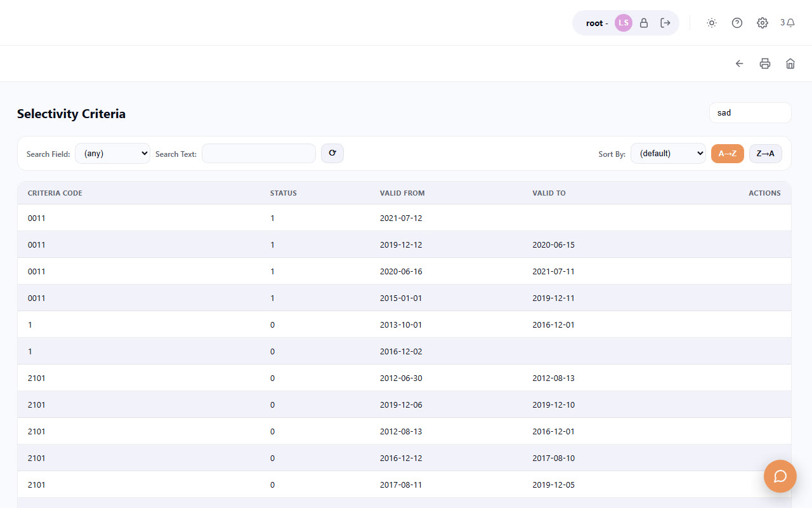Open notifications bell showing 3
Viewport: 812px width, 508px height.
click(x=787, y=23)
